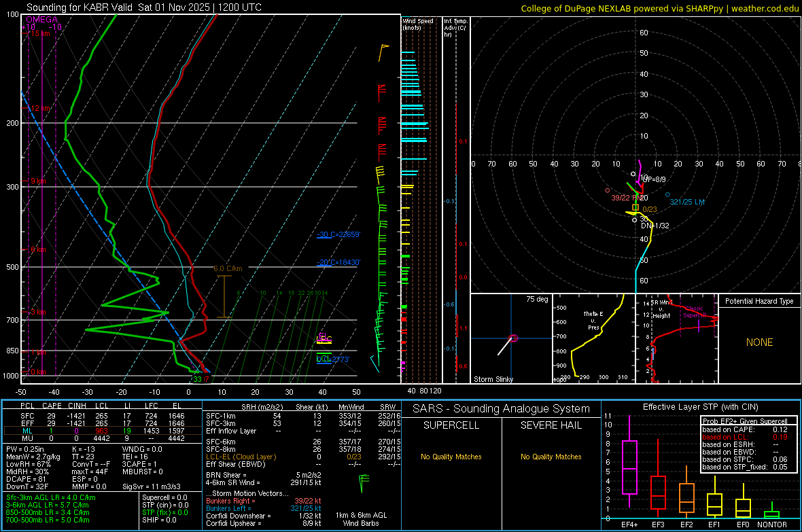Select the SFC parcel row
Screen dimensions: 802x532
click(x=103, y=416)
